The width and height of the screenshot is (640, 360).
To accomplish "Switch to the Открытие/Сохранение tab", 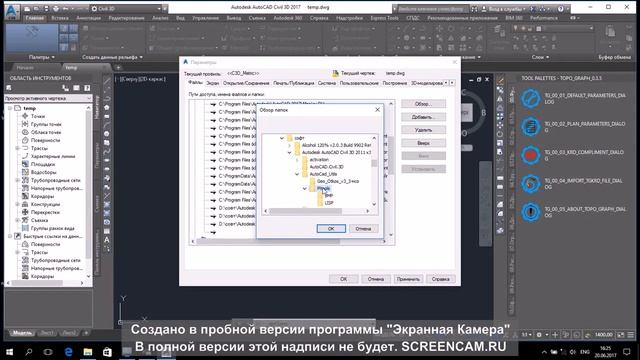I will click(x=246, y=83).
